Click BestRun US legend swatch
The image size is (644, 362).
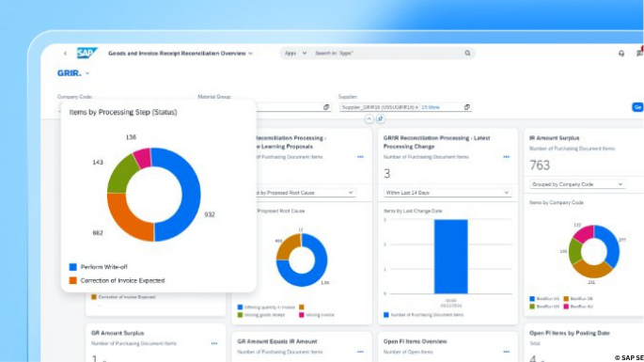pyautogui.click(x=532, y=299)
